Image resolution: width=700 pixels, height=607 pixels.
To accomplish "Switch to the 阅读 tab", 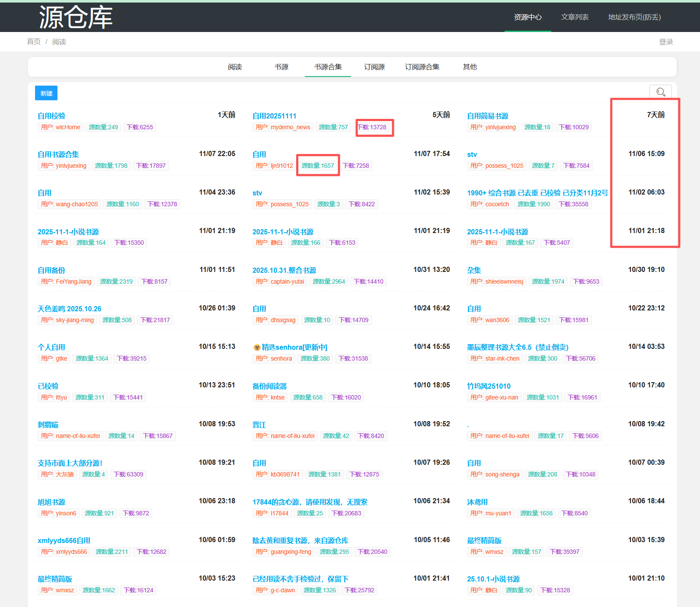I will pos(235,67).
